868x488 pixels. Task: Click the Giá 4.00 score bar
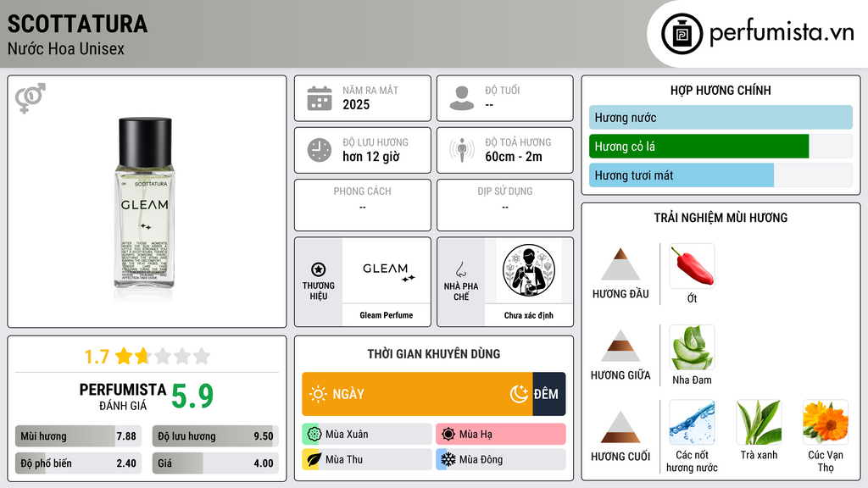[x=215, y=463]
